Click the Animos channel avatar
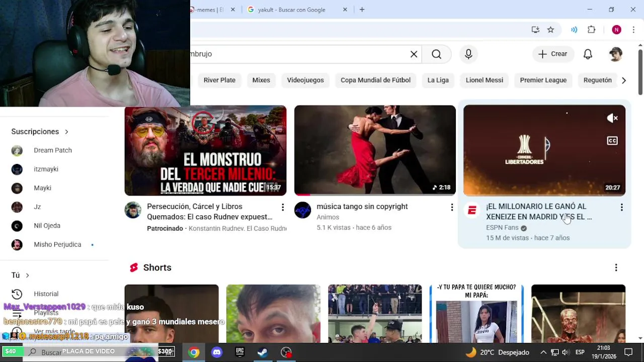This screenshot has width=644, height=362. 302,210
